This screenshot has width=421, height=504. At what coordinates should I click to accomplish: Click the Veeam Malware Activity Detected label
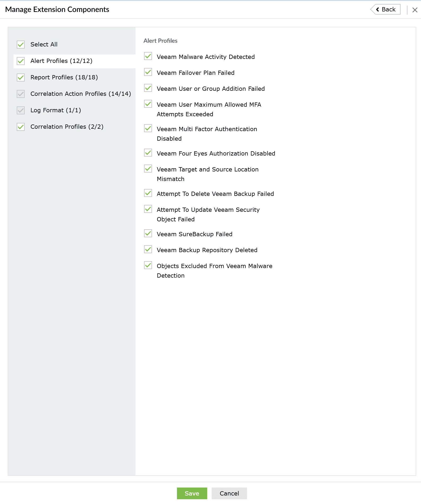coord(206,57)
